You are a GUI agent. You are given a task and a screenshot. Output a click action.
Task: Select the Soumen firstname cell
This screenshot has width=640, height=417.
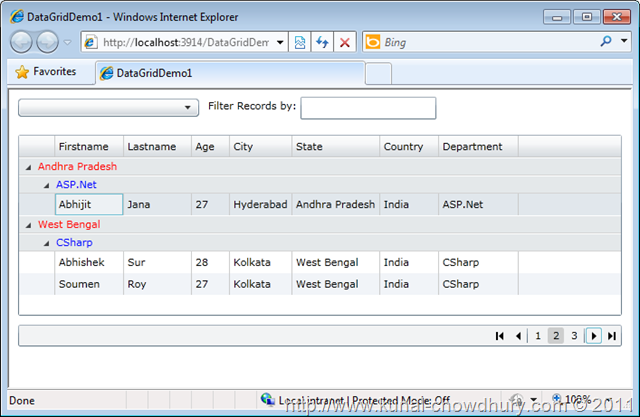89,284
